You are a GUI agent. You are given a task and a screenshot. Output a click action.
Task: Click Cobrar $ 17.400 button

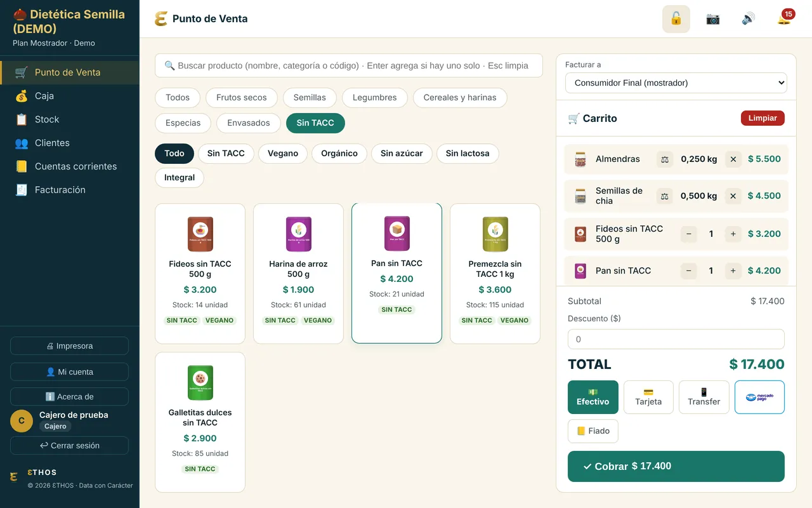click(676, 466)
